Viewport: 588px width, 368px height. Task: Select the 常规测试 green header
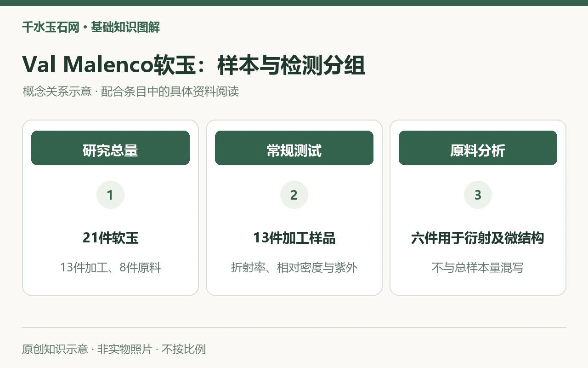point(294,148)
